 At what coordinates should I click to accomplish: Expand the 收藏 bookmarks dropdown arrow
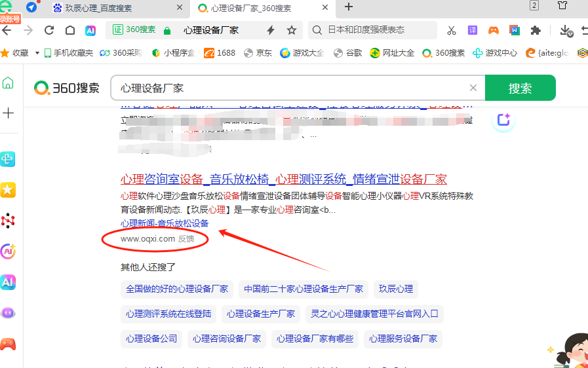tap(37, 53)
